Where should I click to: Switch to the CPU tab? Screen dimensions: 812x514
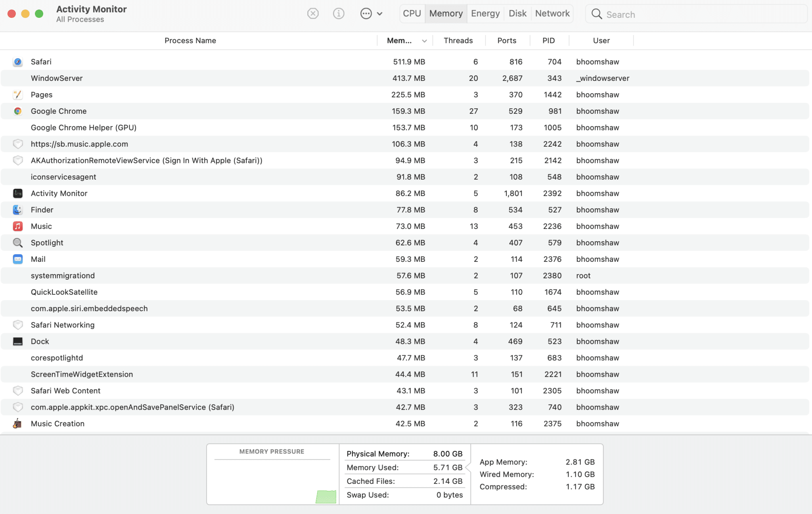pos(412,14)
